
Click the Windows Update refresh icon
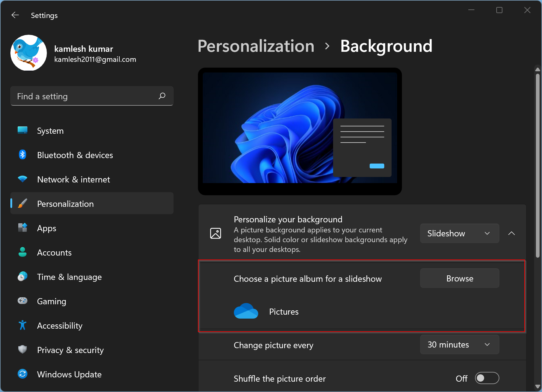(x=23, y=374)
